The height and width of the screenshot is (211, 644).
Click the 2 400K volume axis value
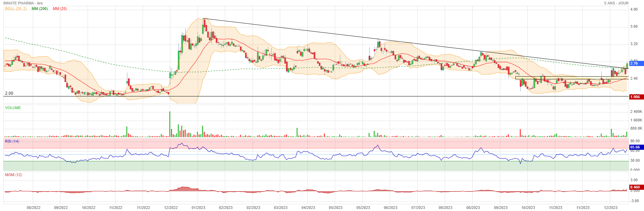pos(636,111)
